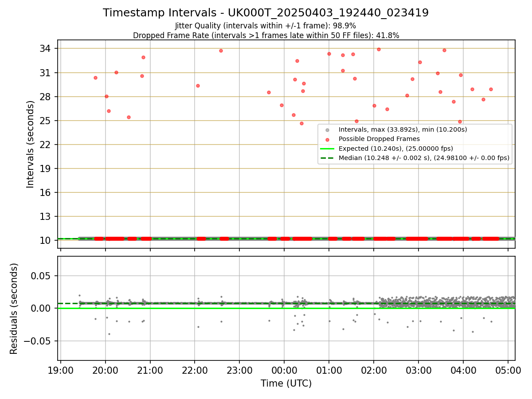
Task: Click the 'Intervals (seconds)' y-axis label
Action: (x=31, y=144)
